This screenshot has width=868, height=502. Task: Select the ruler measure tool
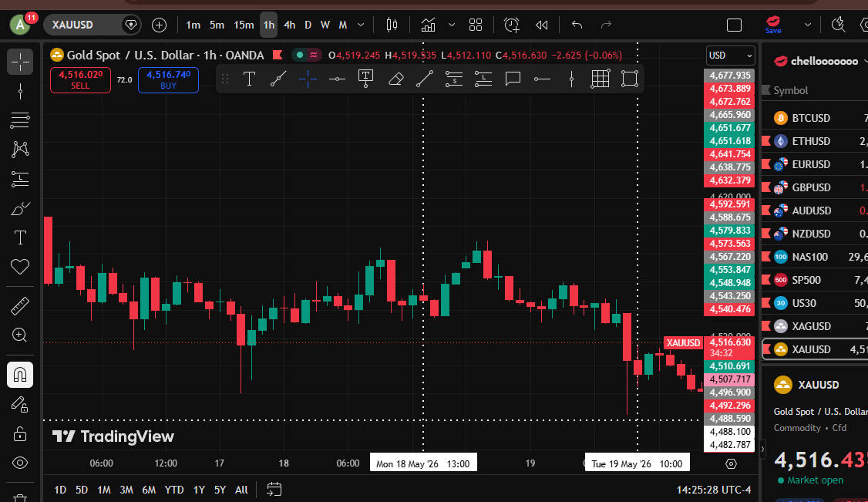tap(20, 305)
